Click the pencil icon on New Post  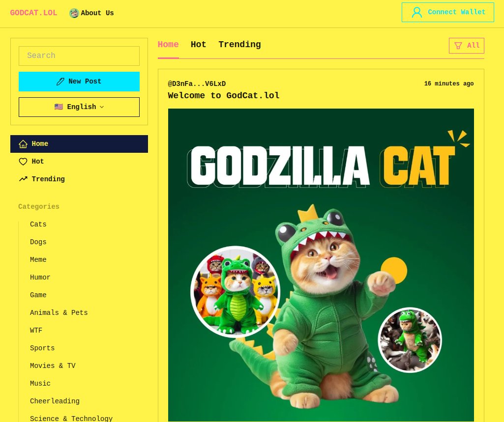click(60, 82)
